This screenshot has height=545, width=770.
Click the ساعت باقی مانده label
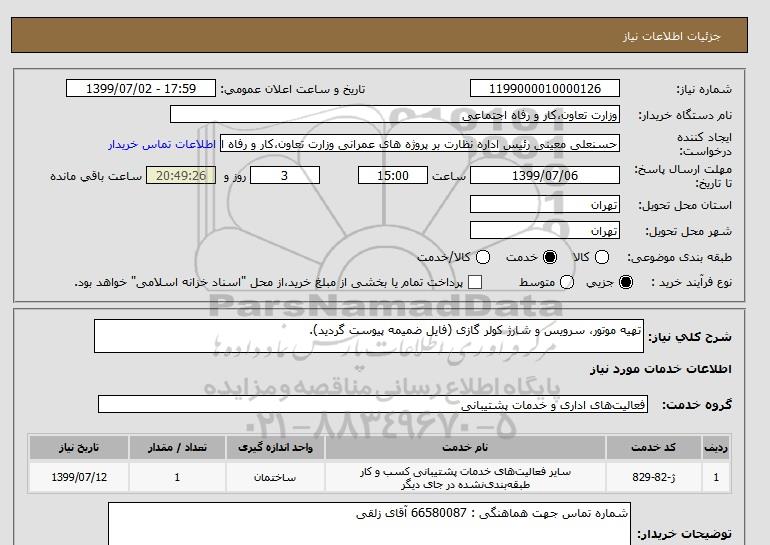coord(96,176)
